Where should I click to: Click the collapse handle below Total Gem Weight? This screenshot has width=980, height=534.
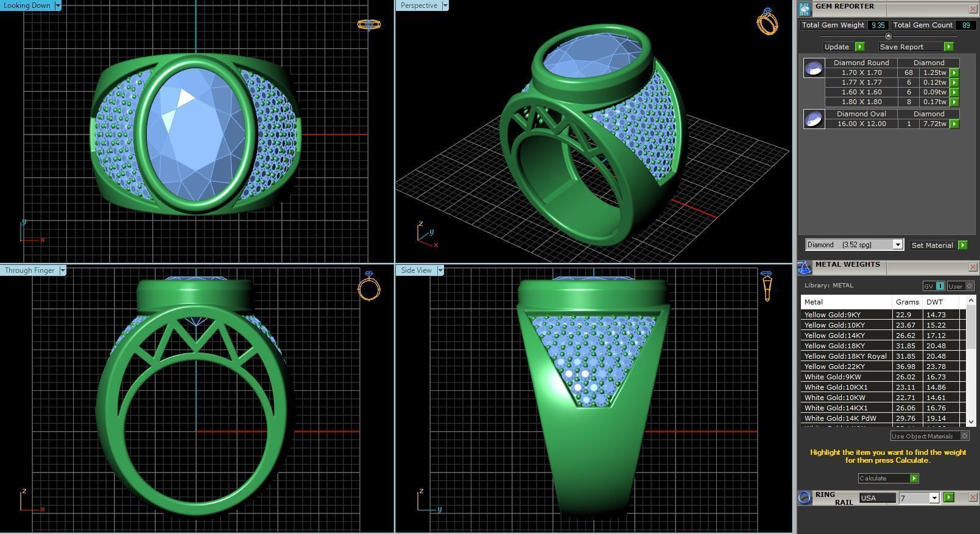(887, 36)
